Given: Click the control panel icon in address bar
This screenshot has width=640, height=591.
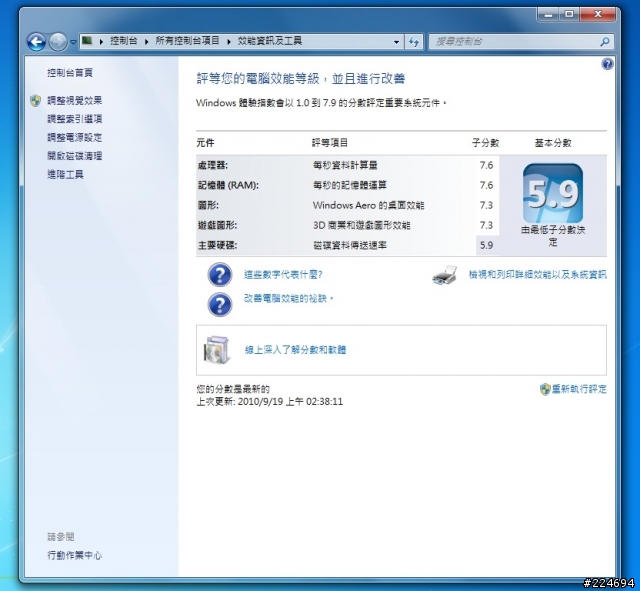Looking at the screenshot, I should (x=87, y=40).
